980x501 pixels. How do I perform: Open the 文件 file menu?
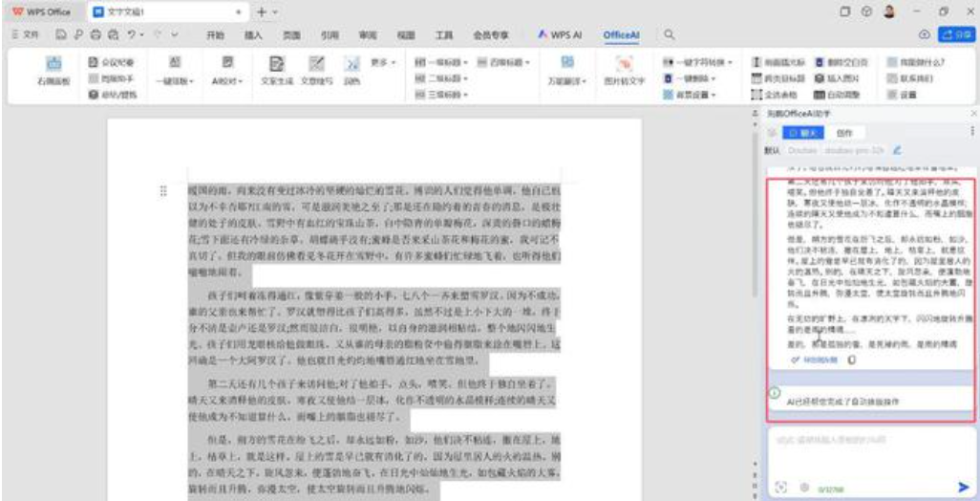click(x=26, y=35)
